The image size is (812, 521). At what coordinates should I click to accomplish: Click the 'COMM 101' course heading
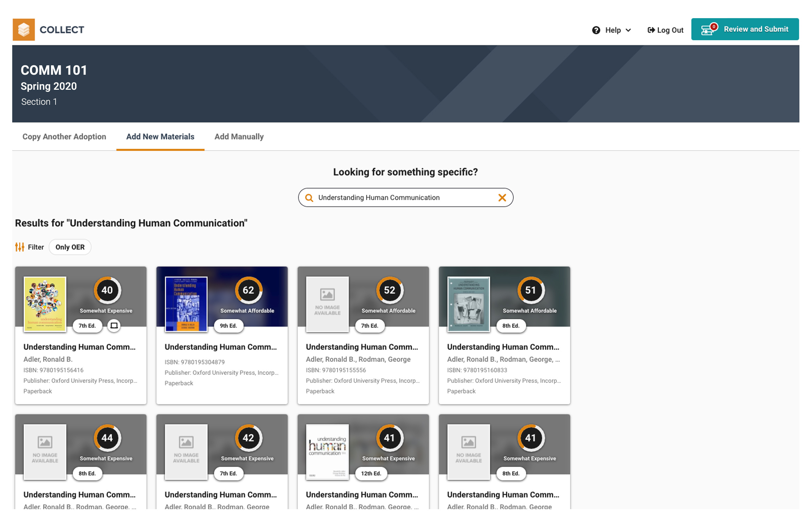(x=54, y=70)
